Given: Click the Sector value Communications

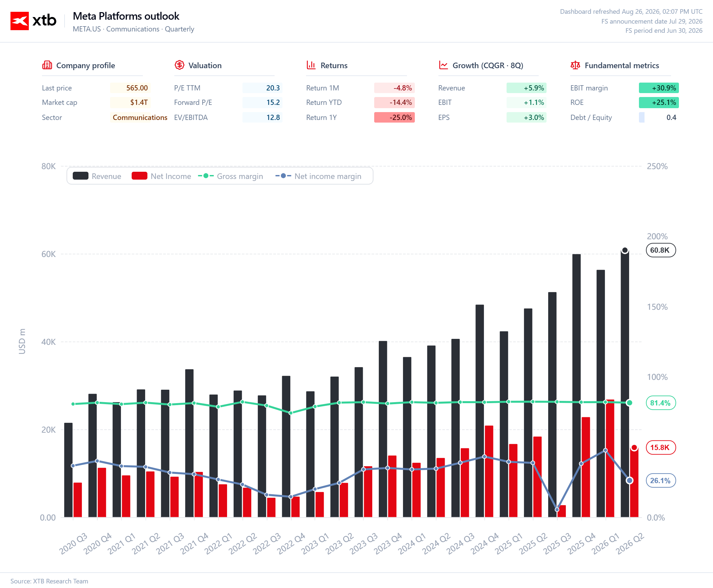Looking at the screenshot, I should [140, 118].
